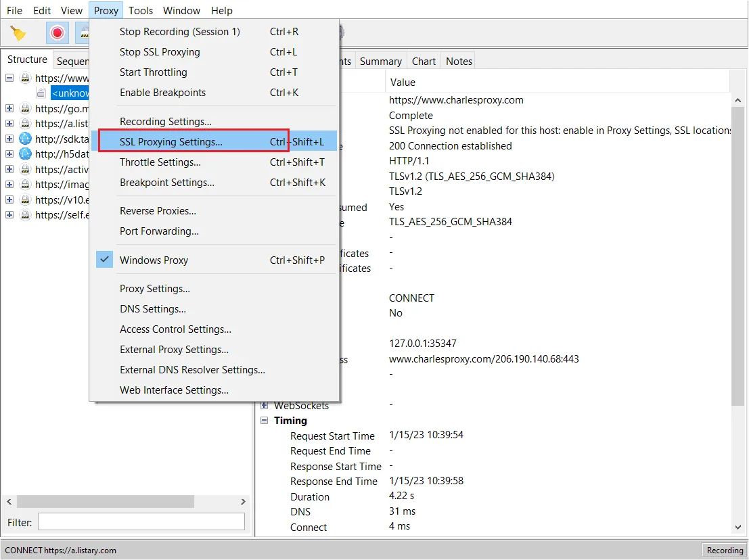Expand the https://activ tree node

click(x=9, y=170)
